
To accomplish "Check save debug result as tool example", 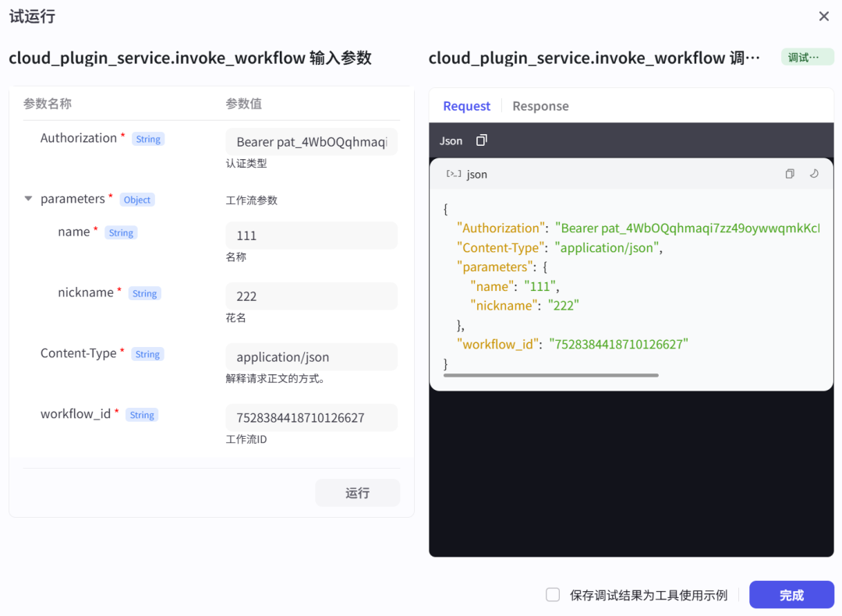I will (x=553, y=595).
